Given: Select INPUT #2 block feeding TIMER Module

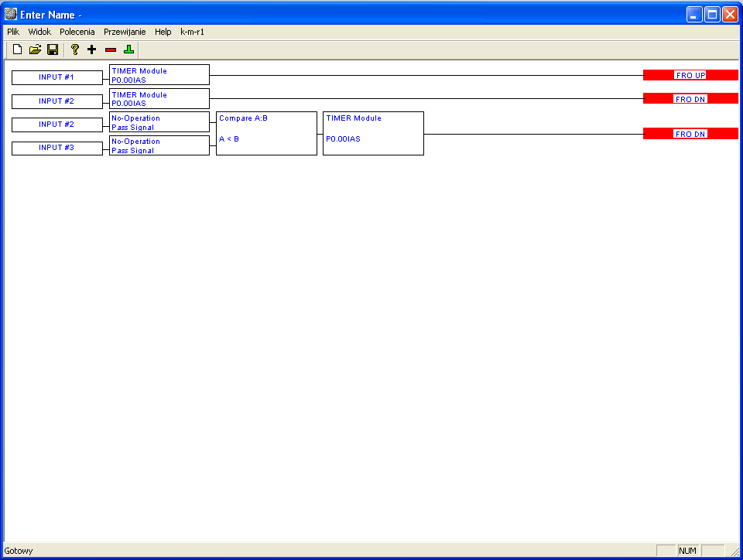Looking at the screenshot, I should pos(56,101).
